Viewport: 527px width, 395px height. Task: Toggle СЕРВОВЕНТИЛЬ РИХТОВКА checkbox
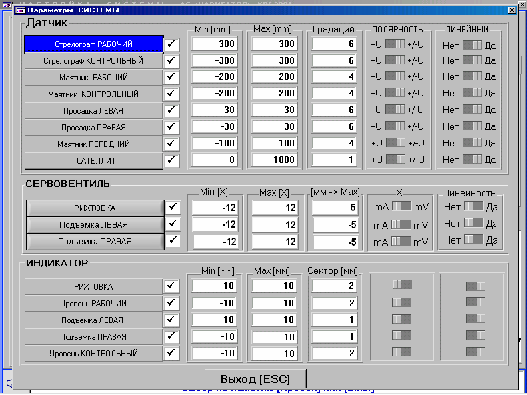point(173,207)
